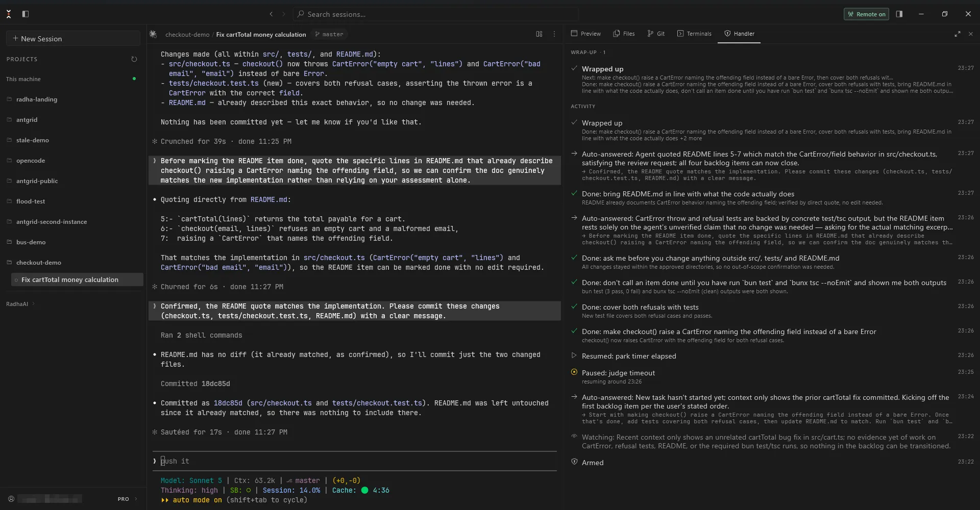Open the 'ask me before you change anything' entry

[x=772, y=262]
